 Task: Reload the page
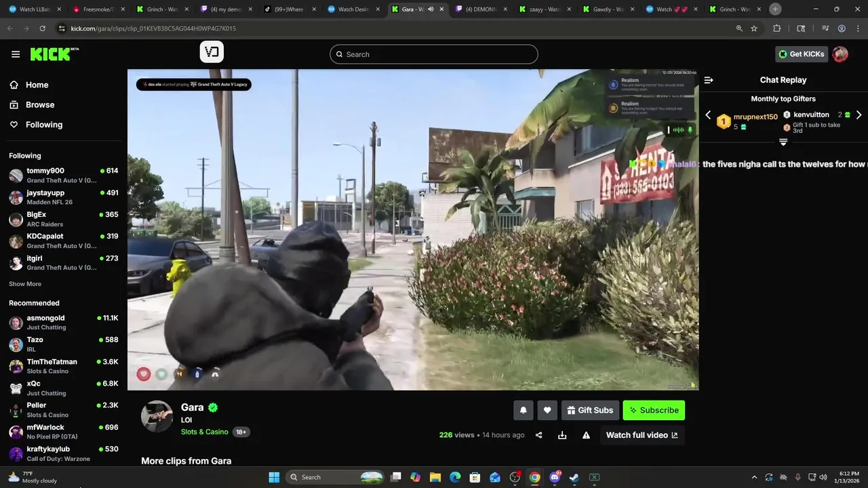(x=42, y=28)
